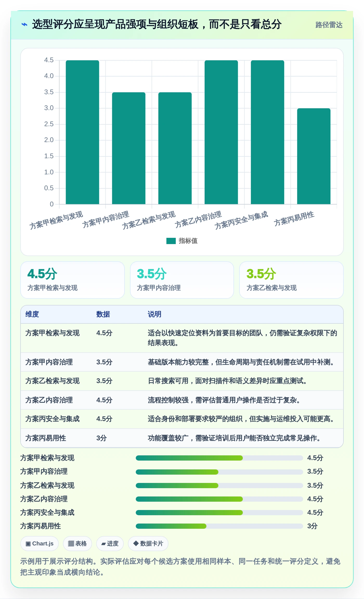
Task: Select the 方案甲内容治理 table row name
Action: pos(49,362)
